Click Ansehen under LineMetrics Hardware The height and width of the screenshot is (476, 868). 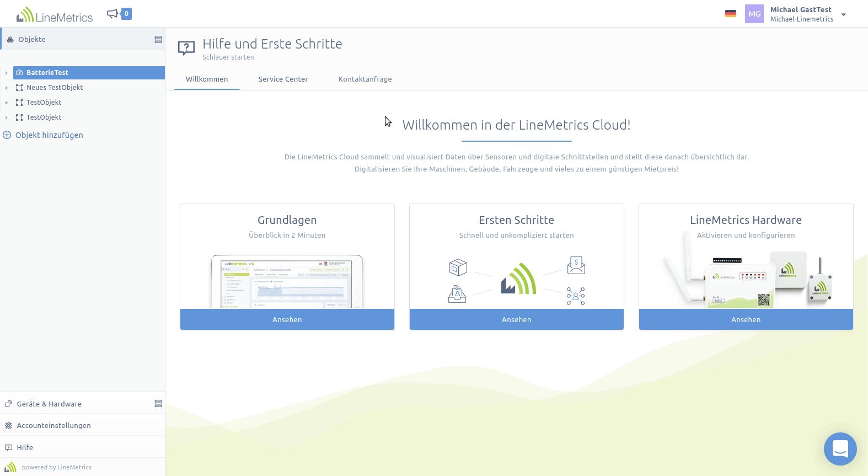click(746, 319)
